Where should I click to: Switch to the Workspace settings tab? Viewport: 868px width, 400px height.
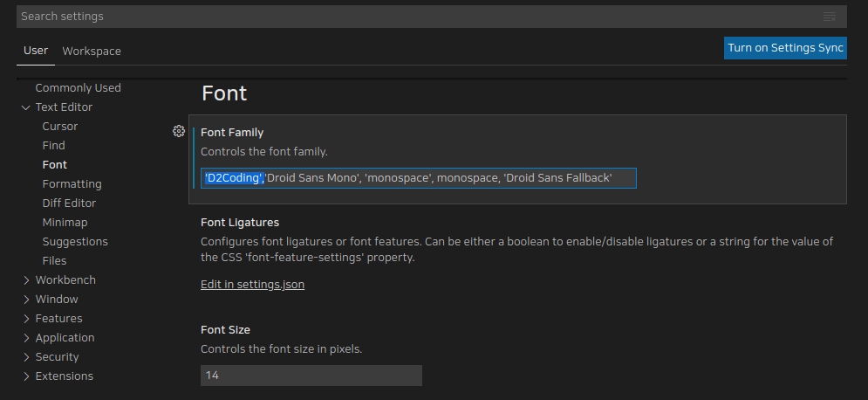point(92,52)
